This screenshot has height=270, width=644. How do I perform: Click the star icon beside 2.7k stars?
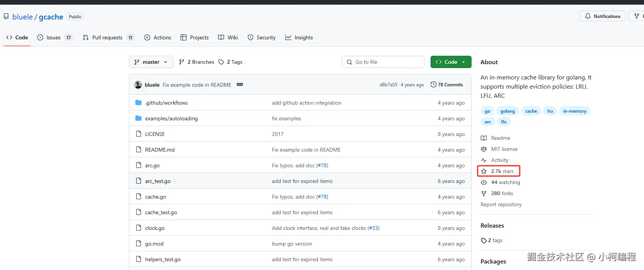pyautogui.click(x=484, y=171)
